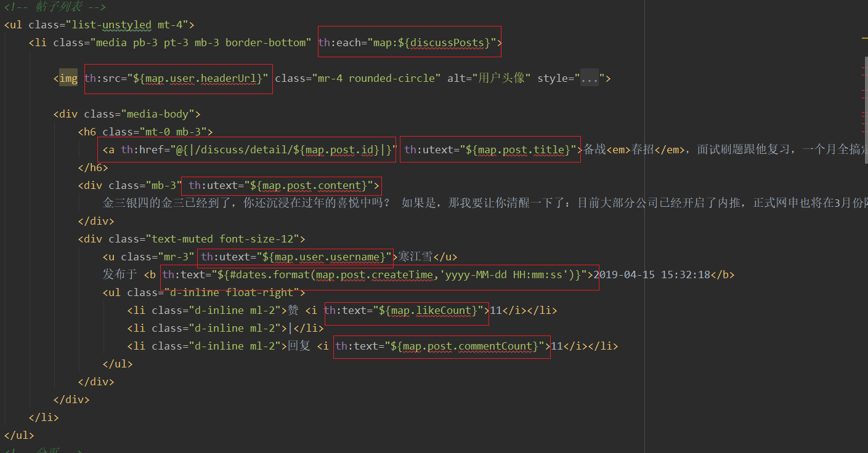The height and width of the screenshot is (453, 868).
Task: Place cursor in "list-unstyled mt-4" class value
Action: point(130,25)
